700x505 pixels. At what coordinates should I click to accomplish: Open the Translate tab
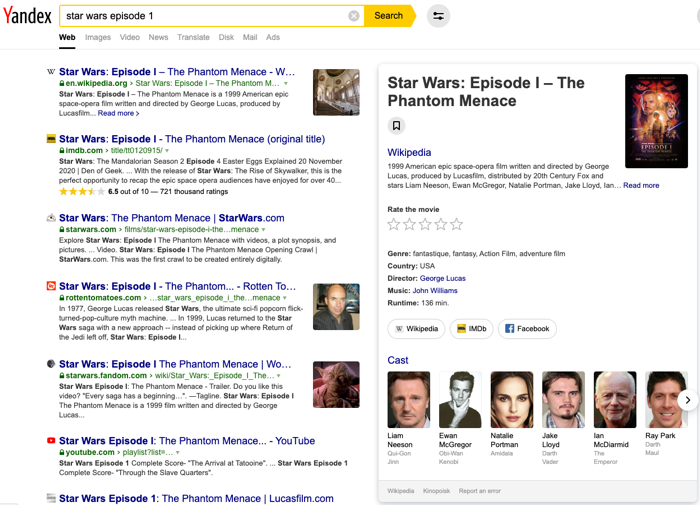(193, 37)
